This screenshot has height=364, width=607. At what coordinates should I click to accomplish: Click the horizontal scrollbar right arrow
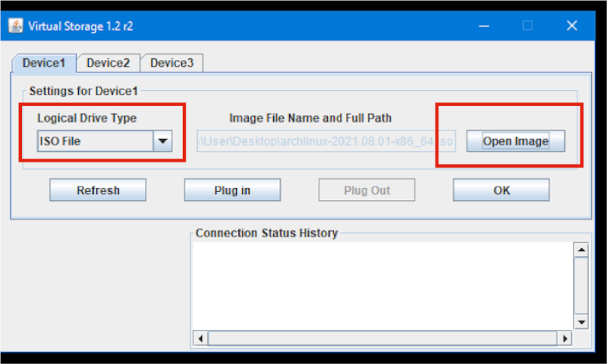564,337
